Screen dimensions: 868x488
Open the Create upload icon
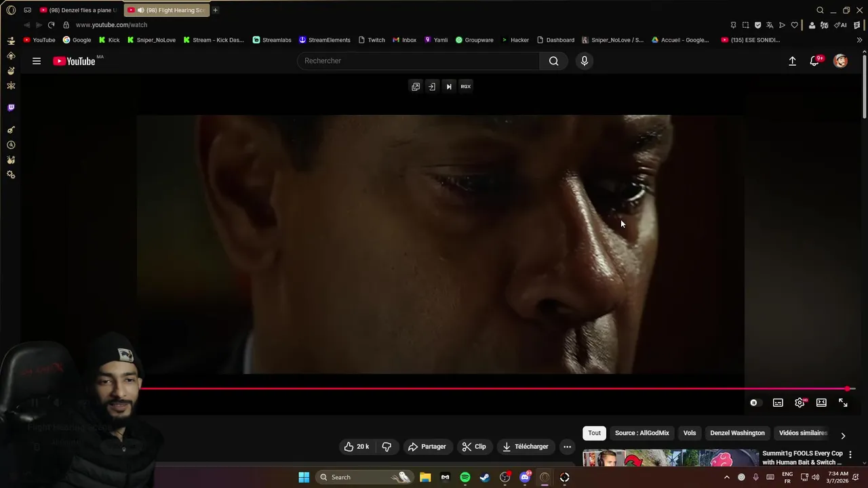(792, 61)
